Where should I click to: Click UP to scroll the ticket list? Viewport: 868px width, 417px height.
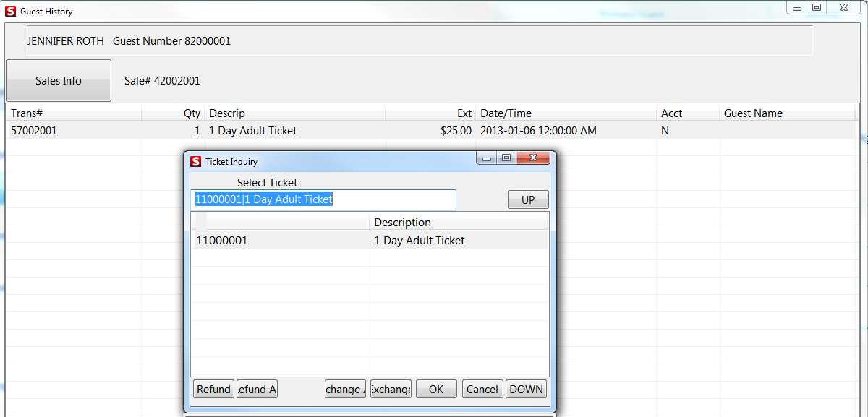528,199
